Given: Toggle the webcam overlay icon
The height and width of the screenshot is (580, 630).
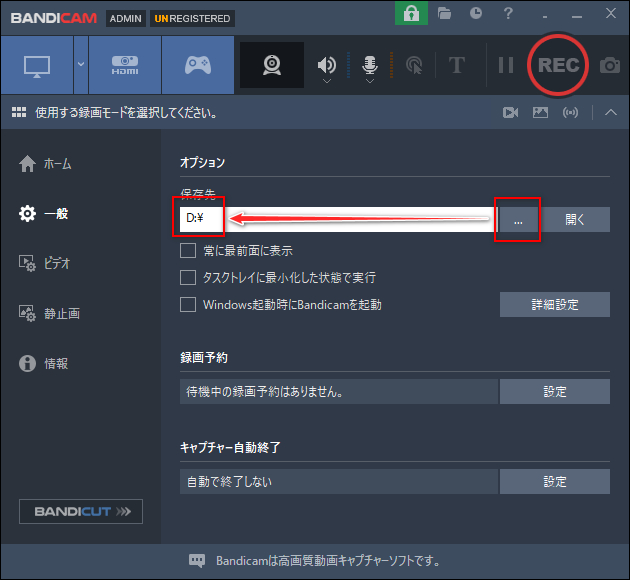Looking at the screenshot, I should (x=272, y=65).
